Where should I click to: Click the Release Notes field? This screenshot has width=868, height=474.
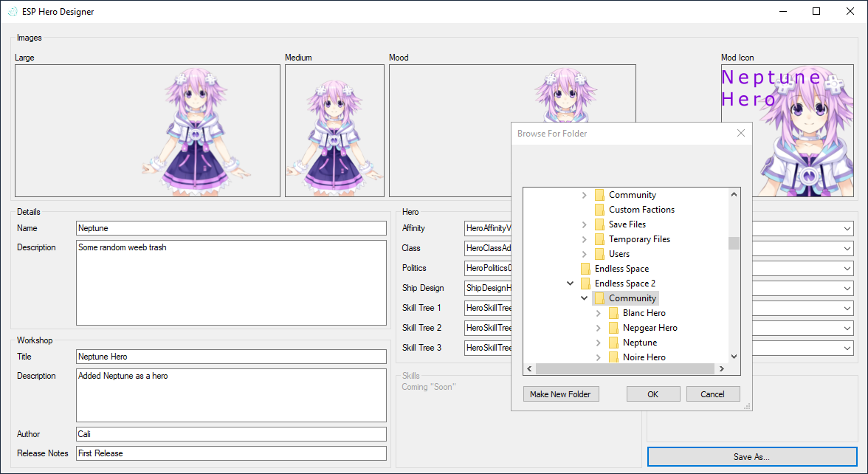coord(232,453)
